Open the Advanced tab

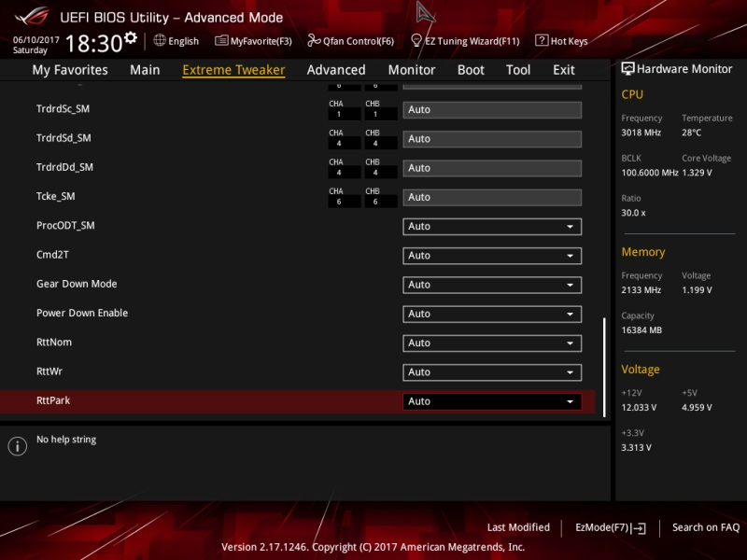[x=336, y=70]
